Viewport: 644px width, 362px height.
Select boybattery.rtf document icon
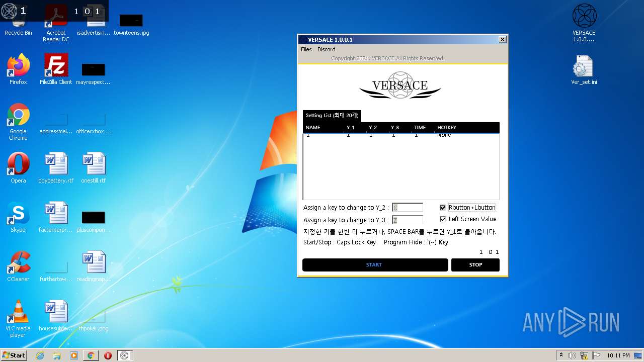coord(56,167)
